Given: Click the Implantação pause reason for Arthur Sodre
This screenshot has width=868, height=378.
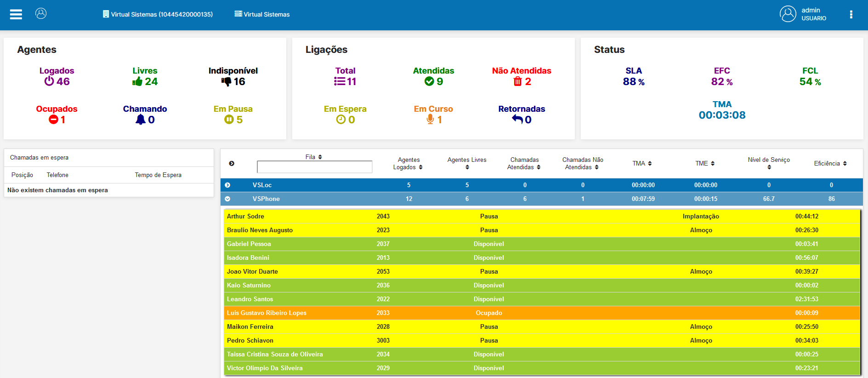Looking at the screenshot, I should pyautogui.click(x=701, y=216).
